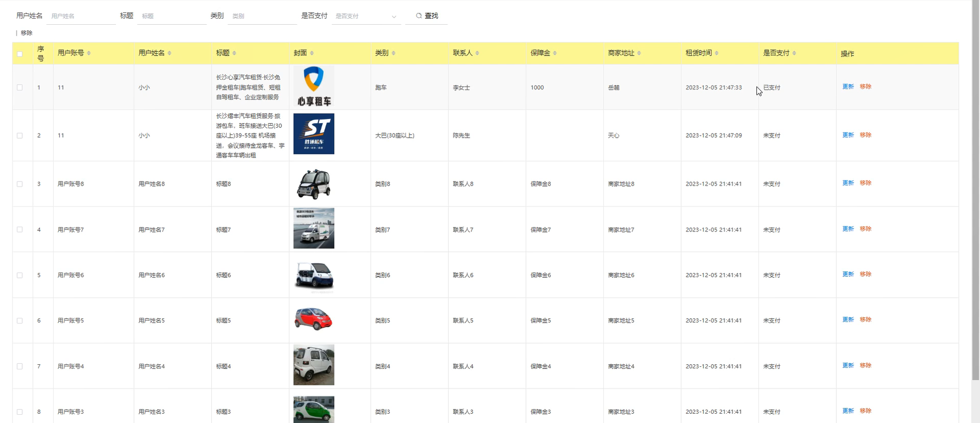Sort by 用户账号 column sort icon
The height and width of the screenshot is (423, 980).
point(89,53)
